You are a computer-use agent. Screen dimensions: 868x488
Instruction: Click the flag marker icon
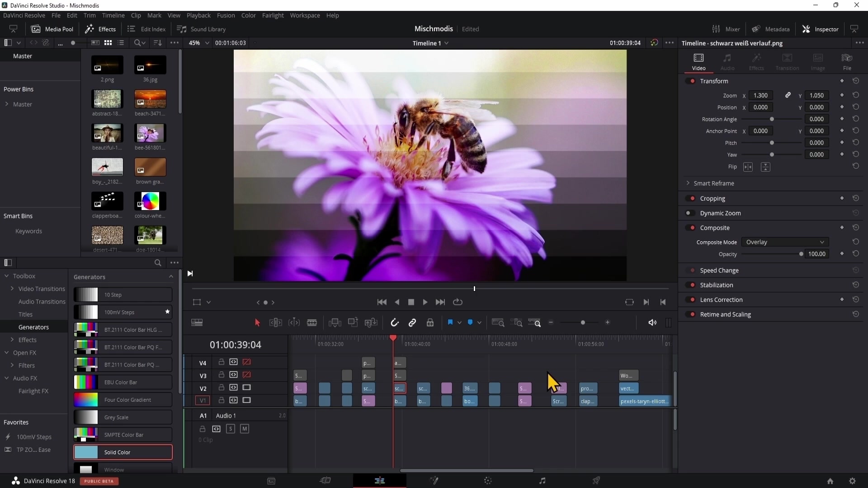(x=450, y=323)
